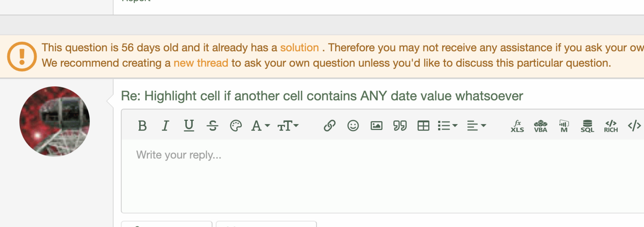644x227 pixels.
Task: Toggle underline formatting button
Action: point(189,126)
